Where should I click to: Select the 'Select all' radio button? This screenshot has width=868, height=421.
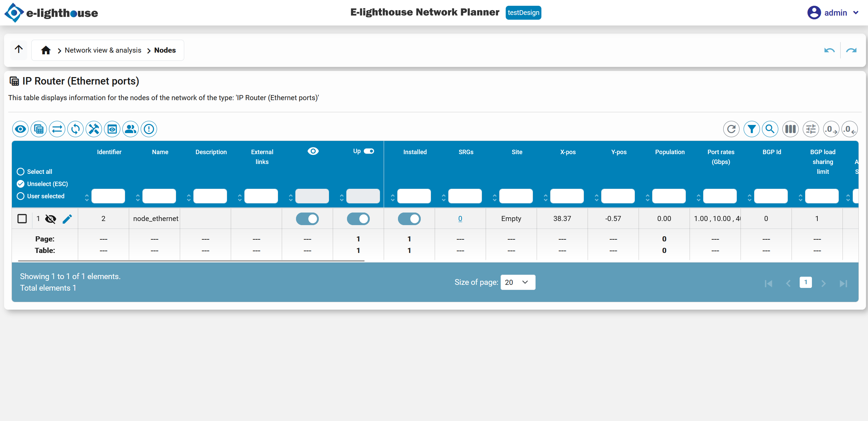[x=20, y=172]
